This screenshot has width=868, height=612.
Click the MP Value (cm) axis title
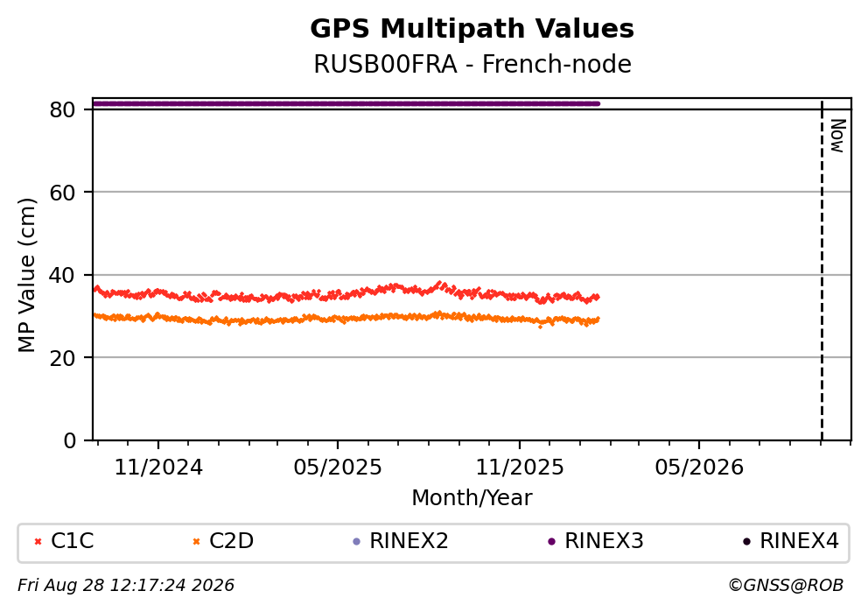coord(26,275)
